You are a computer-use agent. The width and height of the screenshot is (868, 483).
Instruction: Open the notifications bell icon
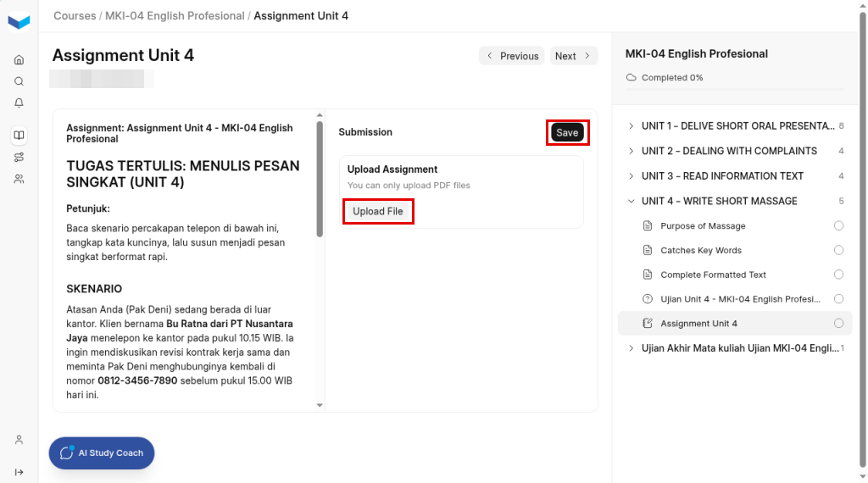pyautogui.click(x=19, y=103)
